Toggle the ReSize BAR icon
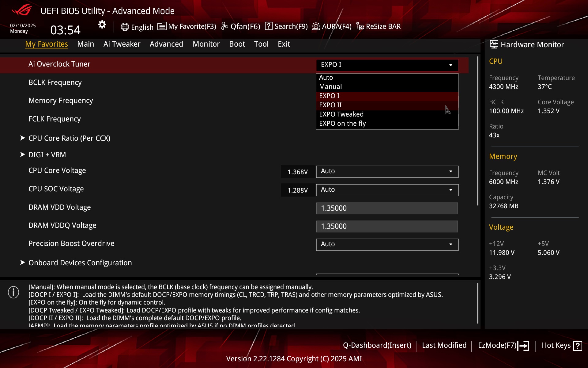The width and height of the screenshot is (588, 368). 360,26
